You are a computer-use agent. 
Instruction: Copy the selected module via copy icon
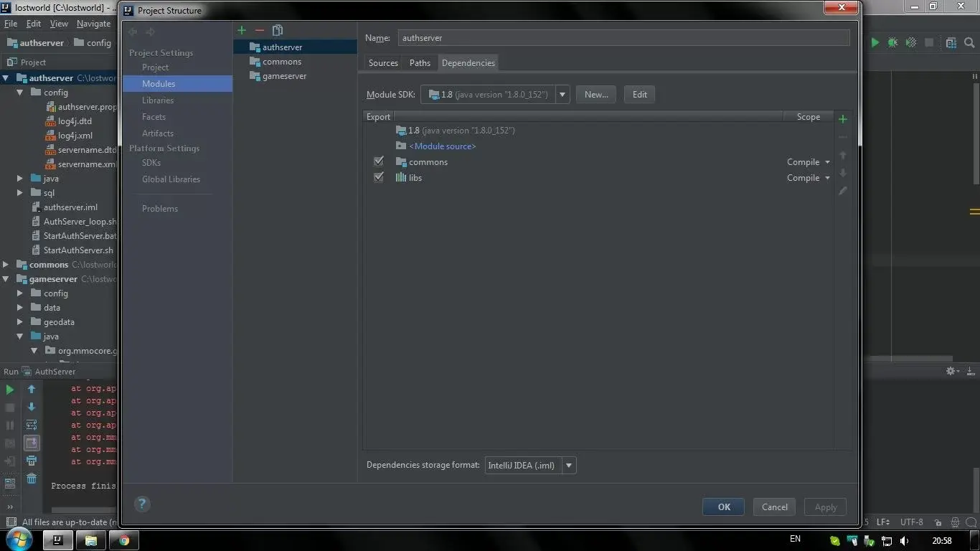point(278,30)
